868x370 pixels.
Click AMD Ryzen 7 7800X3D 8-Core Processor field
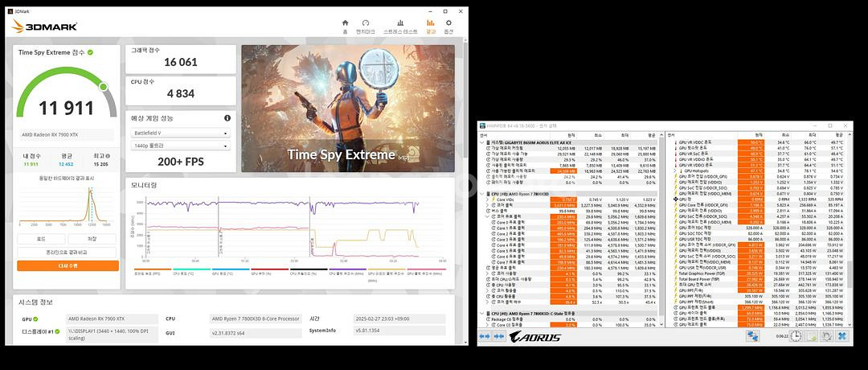pyautogui.click(x=256, y=319)
